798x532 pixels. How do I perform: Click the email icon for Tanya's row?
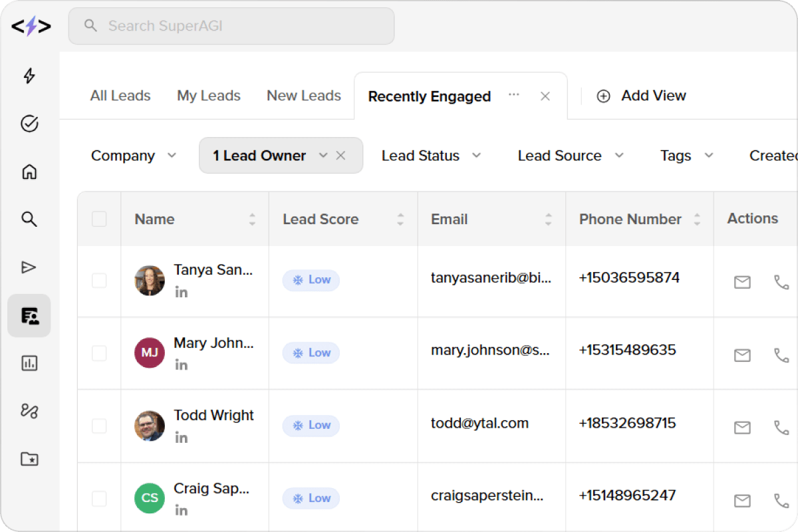click(x=742, y=283)
